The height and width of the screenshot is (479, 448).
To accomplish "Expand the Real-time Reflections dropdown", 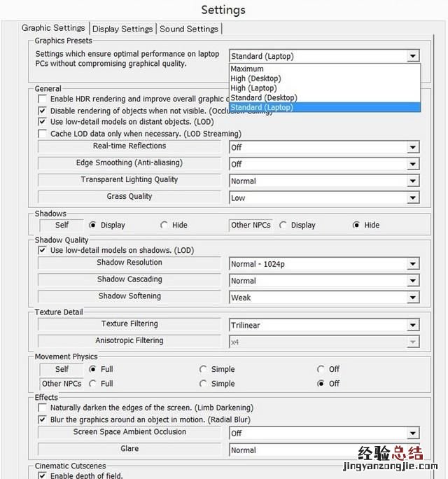I will tap(413, 147).
